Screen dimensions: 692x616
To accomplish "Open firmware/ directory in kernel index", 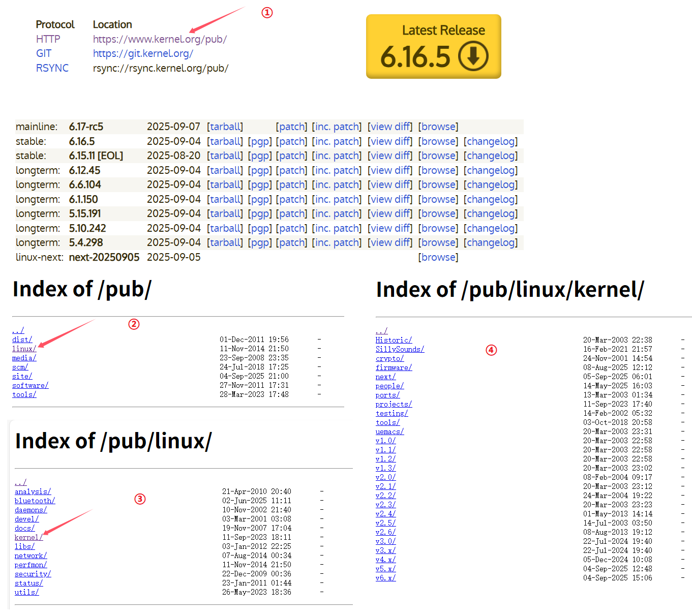I will (x=394, y=367).
